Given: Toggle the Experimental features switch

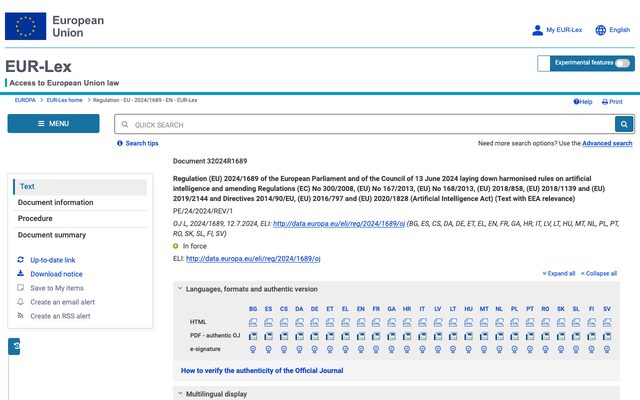Looking at the screenshot, I should [x=622, y=63].
